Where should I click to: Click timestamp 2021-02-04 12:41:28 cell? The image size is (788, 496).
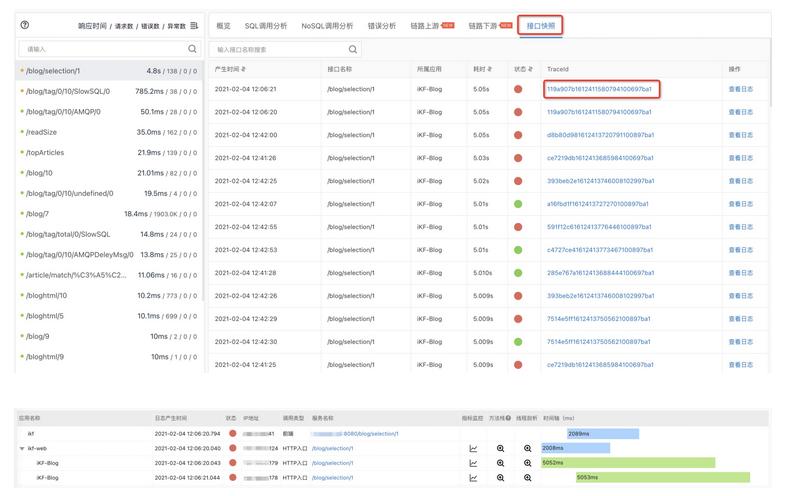point(246,273)
